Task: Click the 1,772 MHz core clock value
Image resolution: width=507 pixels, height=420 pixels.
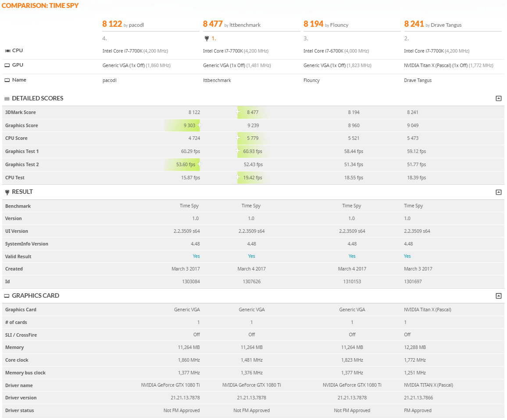Action: 415,360
